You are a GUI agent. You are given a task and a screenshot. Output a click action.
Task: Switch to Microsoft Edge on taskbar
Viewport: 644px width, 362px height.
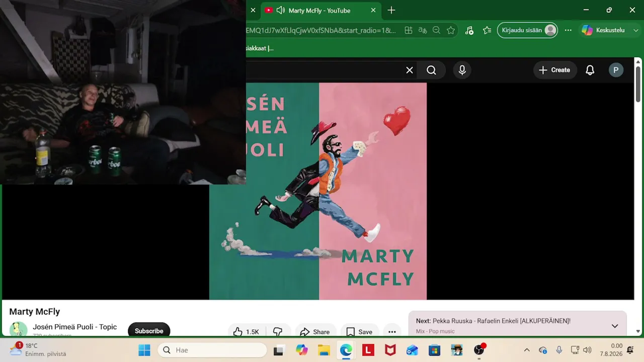click(346, 350)
